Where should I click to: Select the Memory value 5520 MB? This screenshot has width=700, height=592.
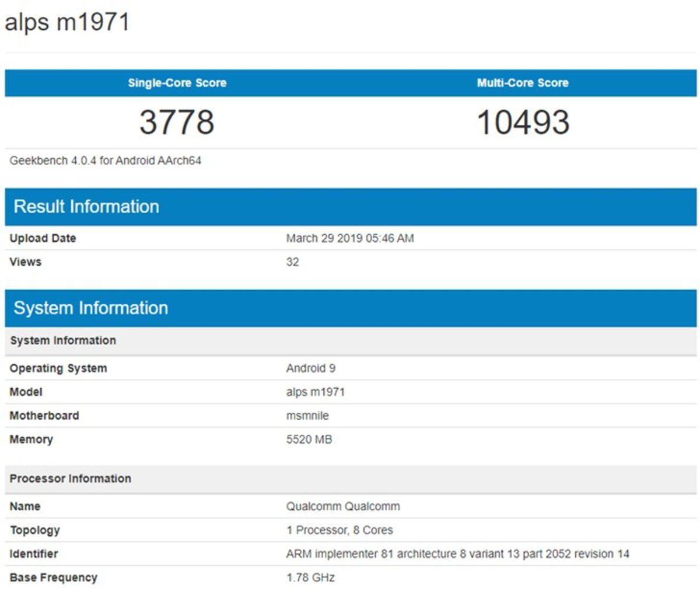click(x=309, y=439)
